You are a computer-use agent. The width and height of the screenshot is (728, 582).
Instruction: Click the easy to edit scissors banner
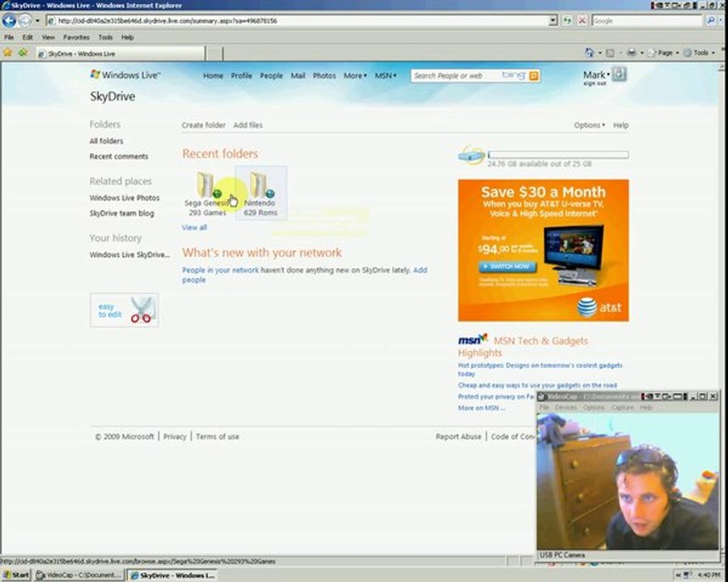[x=125, y=310]
